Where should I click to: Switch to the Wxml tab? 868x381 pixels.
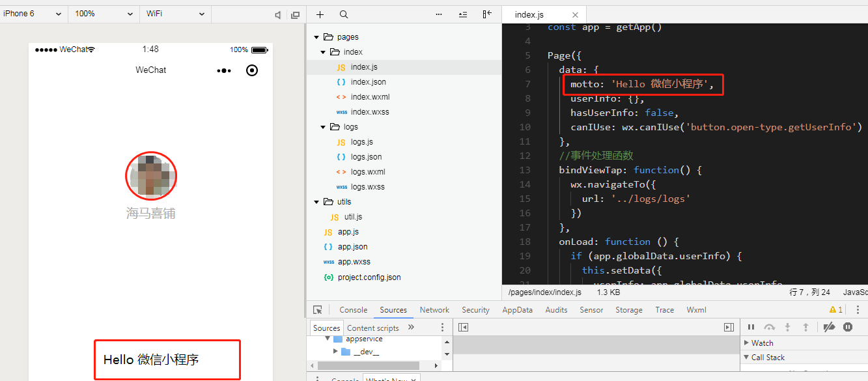point(696,310)
